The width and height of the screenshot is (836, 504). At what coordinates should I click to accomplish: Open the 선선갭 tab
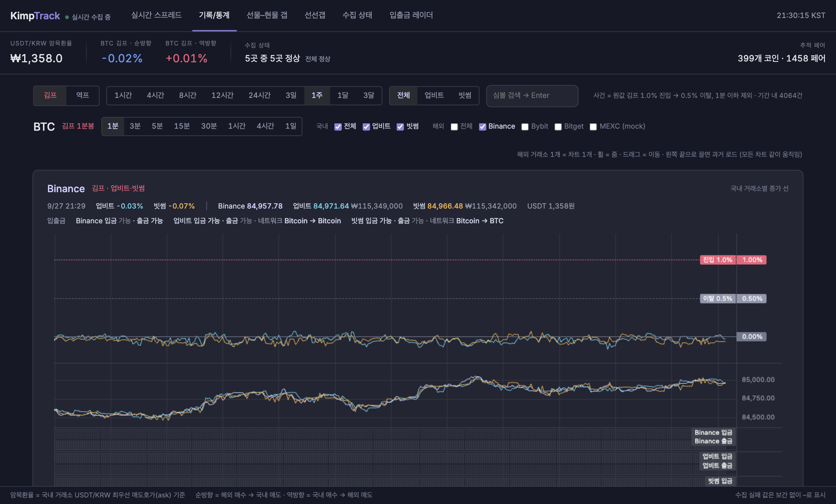[315, 15]
